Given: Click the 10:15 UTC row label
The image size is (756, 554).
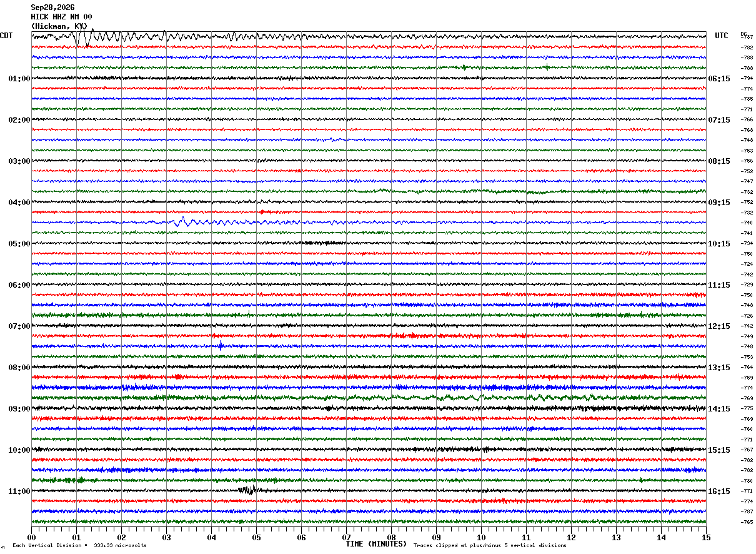Looking at the screenshot, I should (x=719, y=244).
